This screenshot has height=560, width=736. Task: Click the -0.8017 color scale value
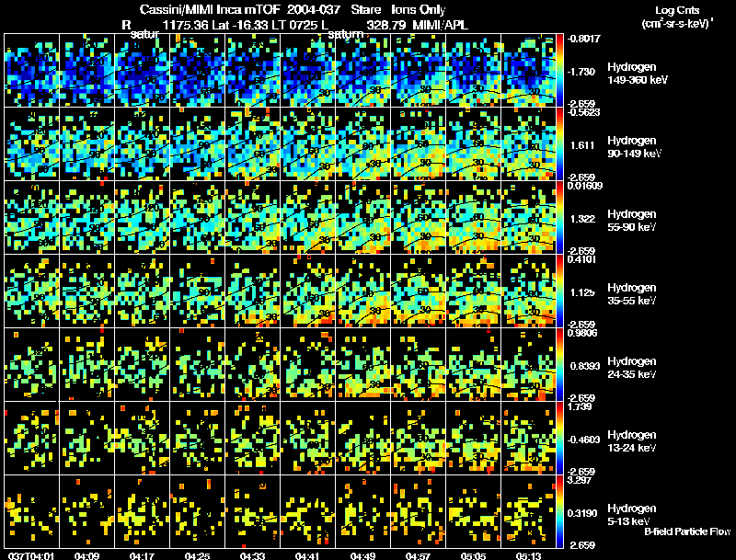tap(583, 39)
